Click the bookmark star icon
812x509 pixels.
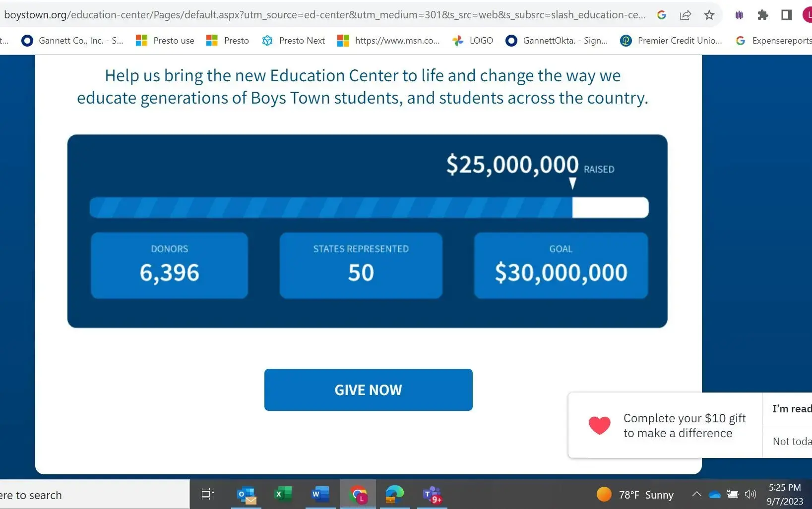709,15
